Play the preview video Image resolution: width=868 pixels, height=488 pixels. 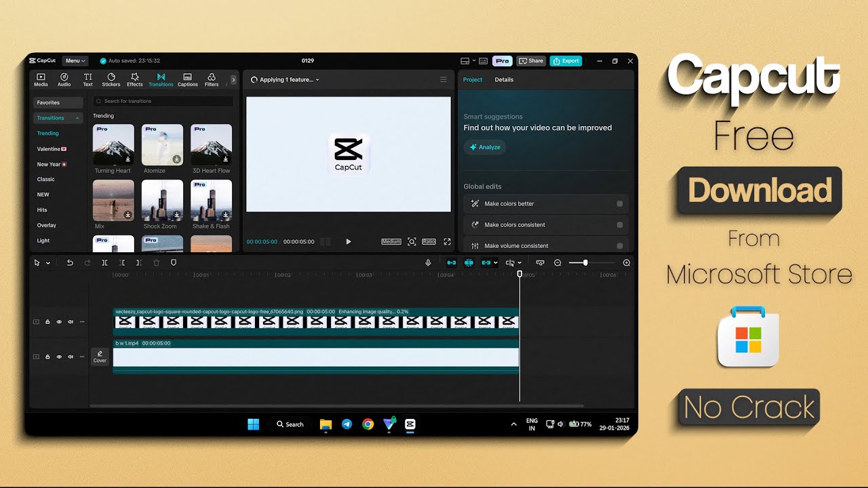click(349, 241)
